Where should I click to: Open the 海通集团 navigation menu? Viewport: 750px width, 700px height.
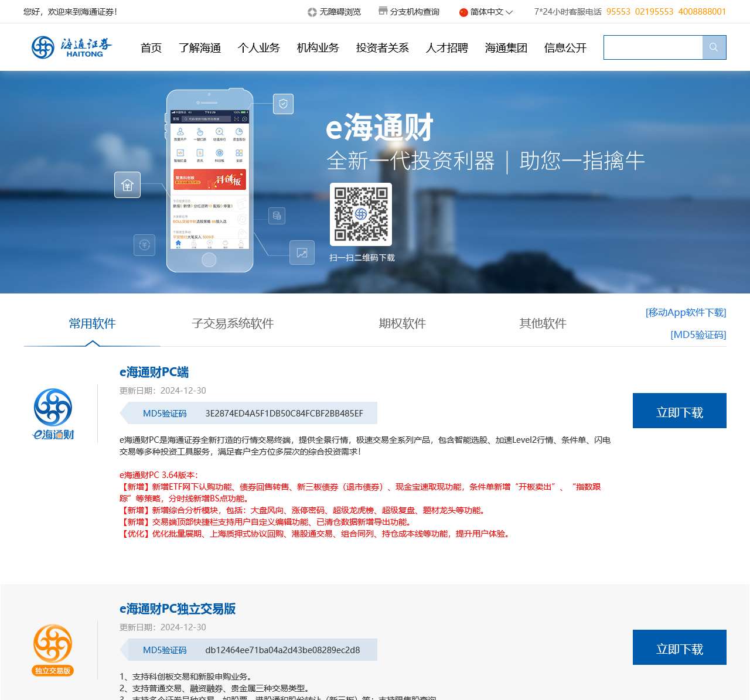[x=506, y=48]
